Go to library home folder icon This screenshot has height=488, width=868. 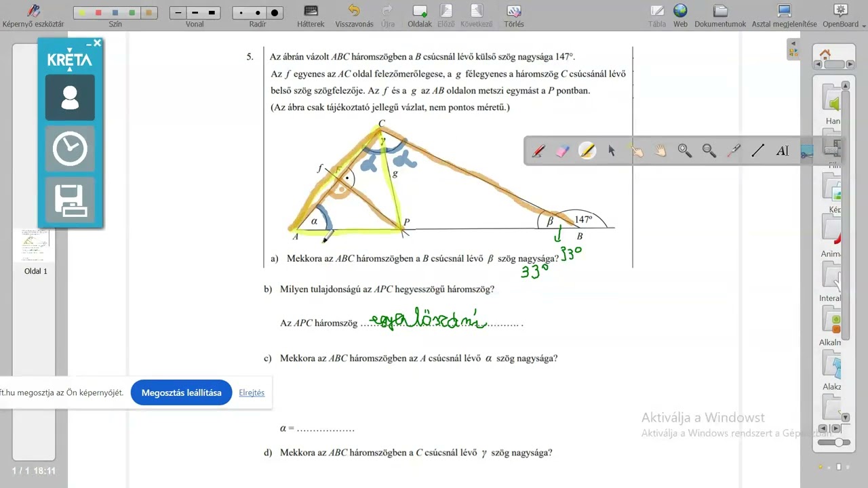825,54
